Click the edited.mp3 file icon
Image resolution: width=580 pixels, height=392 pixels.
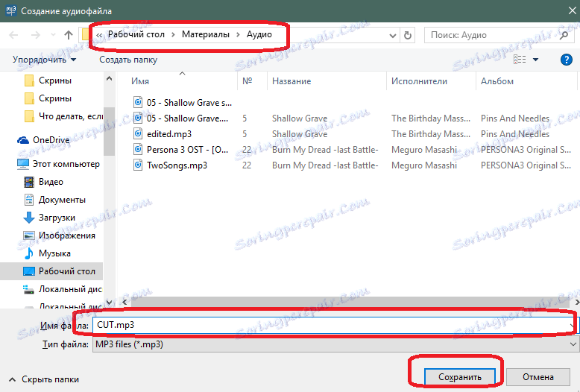point(138,133)
